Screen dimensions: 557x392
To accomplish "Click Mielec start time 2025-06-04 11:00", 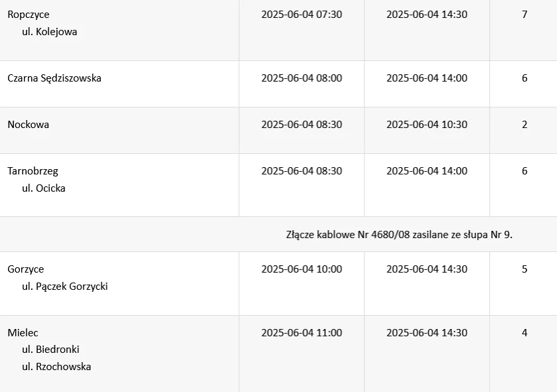I will (301, 333).
